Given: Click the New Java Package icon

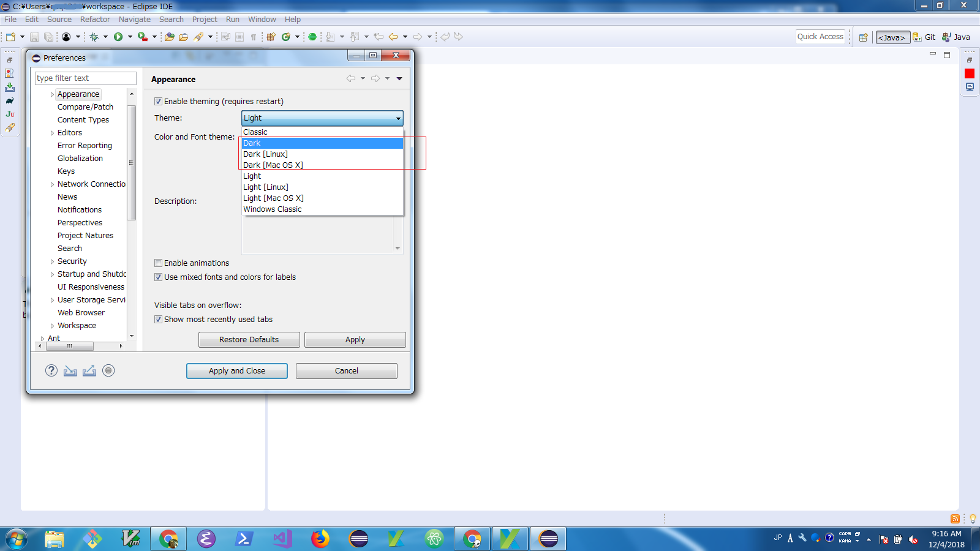Looking at the screenshot, I should pyautogui.click(x=271, y=37).
